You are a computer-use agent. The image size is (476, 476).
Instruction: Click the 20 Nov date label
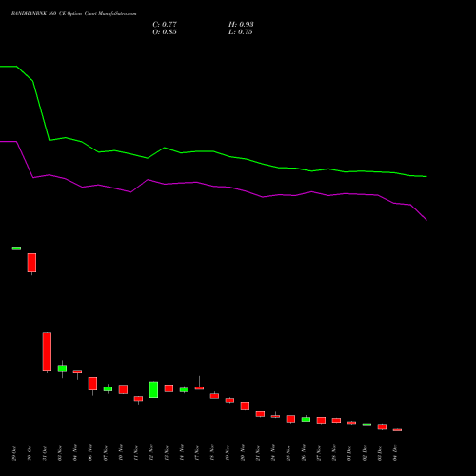coord(243,452)
